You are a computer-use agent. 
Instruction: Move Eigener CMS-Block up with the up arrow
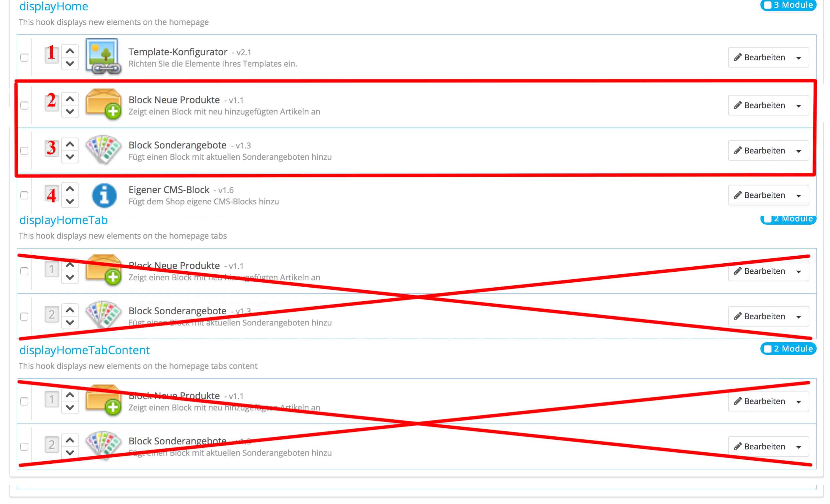[x=70, y=189]
